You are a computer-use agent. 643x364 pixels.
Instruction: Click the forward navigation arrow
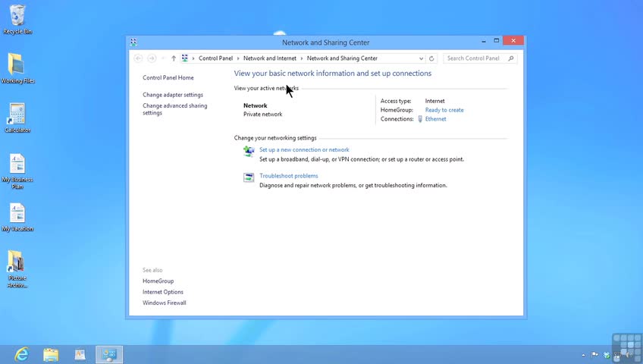[152, 58]
